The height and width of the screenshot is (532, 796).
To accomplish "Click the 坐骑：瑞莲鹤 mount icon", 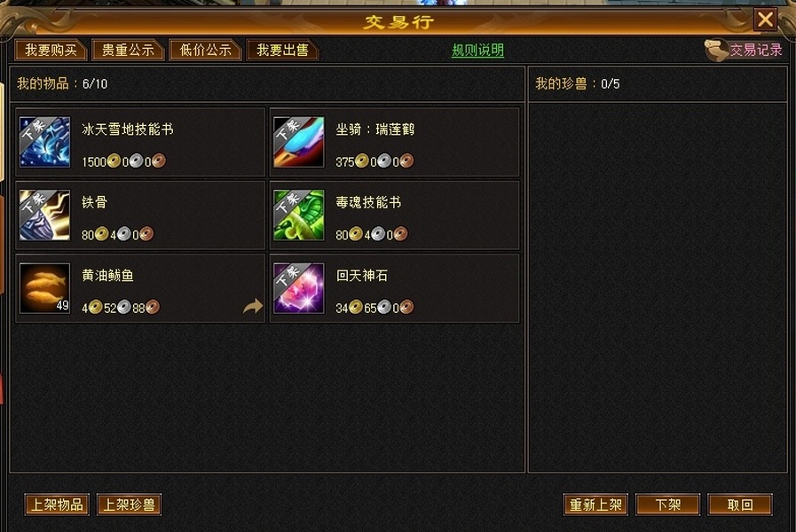I will (298, 142).
